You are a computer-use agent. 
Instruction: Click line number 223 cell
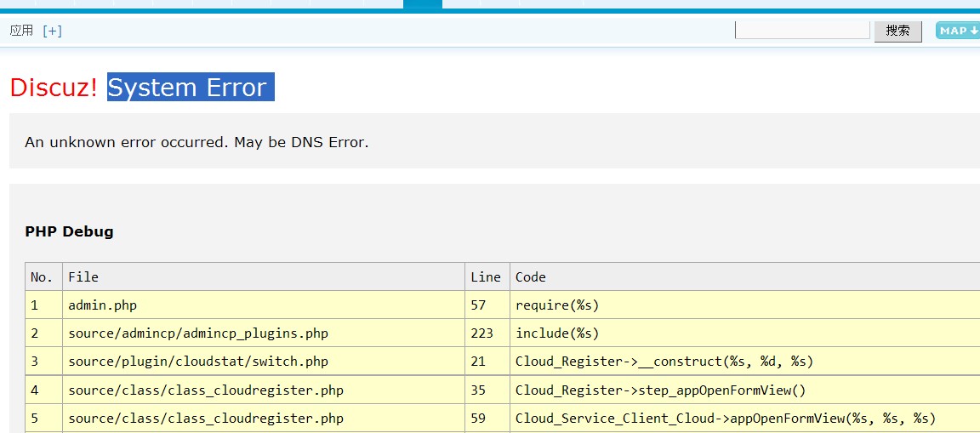487,333
